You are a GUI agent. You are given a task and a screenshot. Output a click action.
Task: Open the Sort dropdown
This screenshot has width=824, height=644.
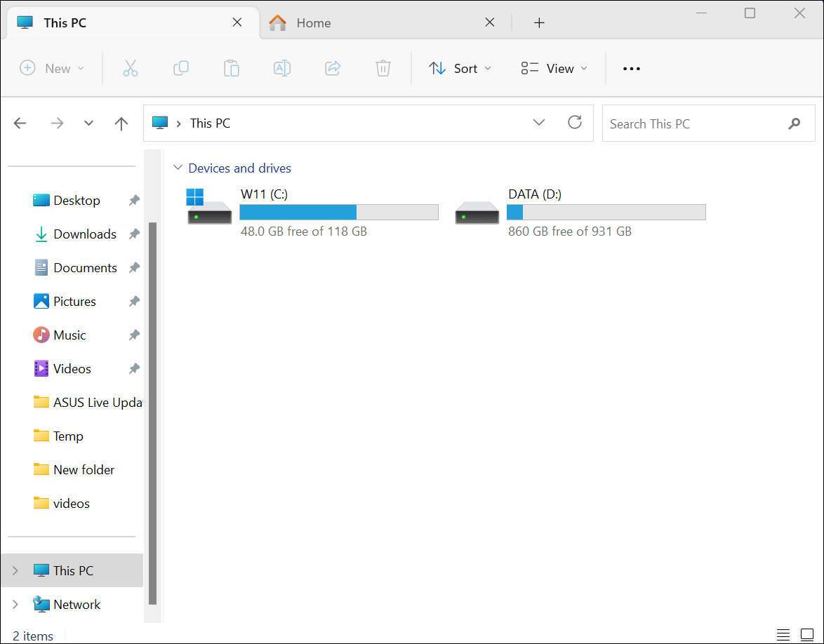pyautogui.click(x=460, y=68)
